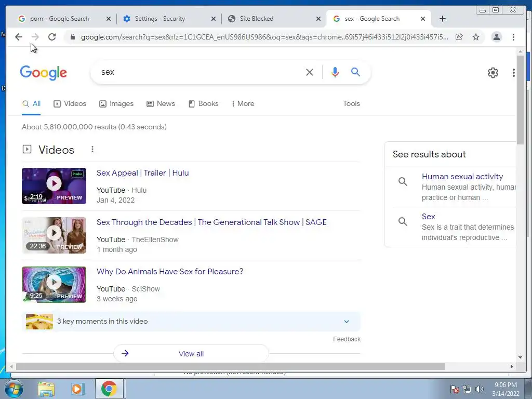Screen dimensions: 532x399
Task: Select the Videos results filter
Action: coord(70,104)
